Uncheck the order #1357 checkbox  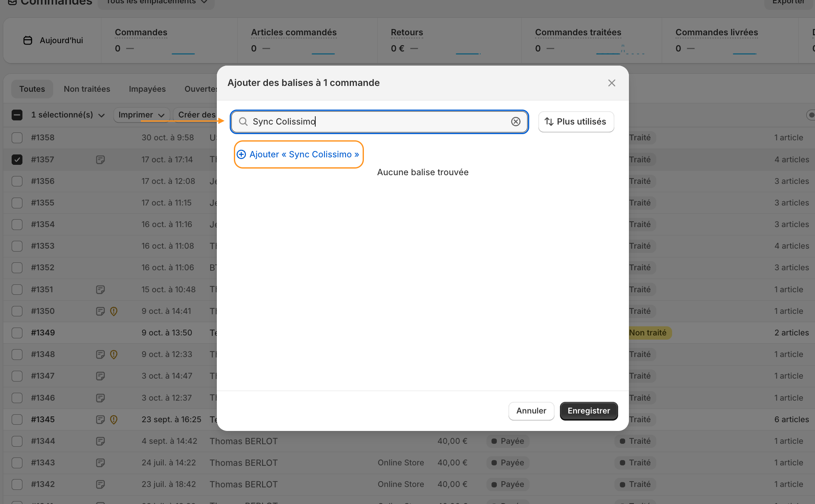click(x=17, y=160)
